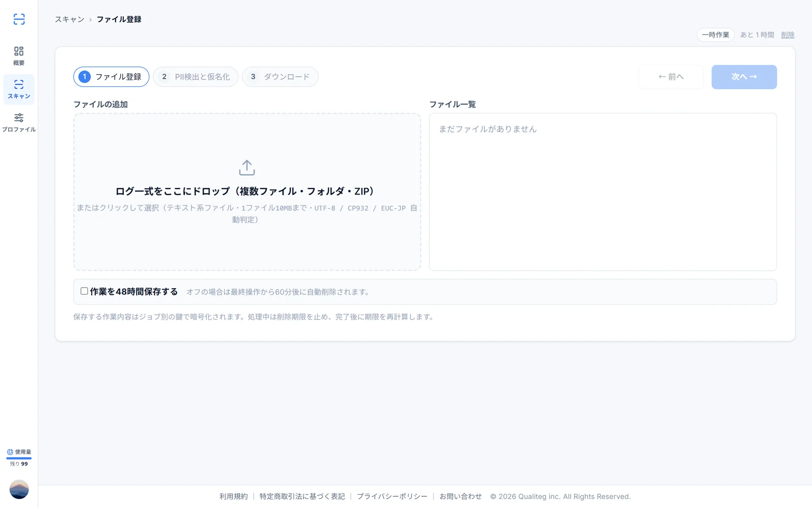812x508 pixels.
Task: Click the app logo icon in sidebar
Action: pyautogui.click(x=19, y=19)
